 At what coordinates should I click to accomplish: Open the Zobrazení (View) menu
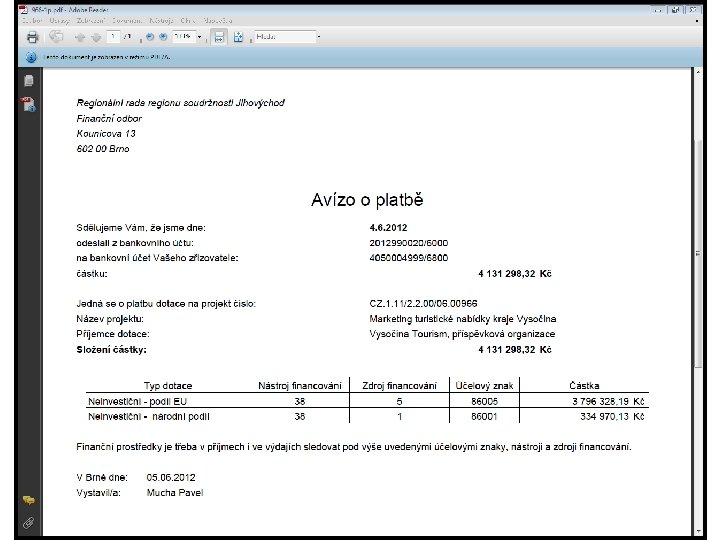(91, 21)
